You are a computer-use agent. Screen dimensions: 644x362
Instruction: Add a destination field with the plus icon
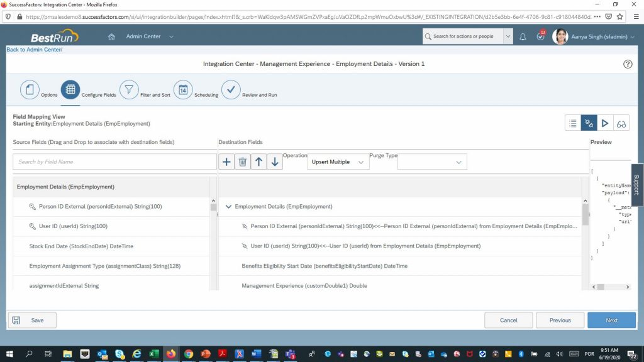pos(226,162)
